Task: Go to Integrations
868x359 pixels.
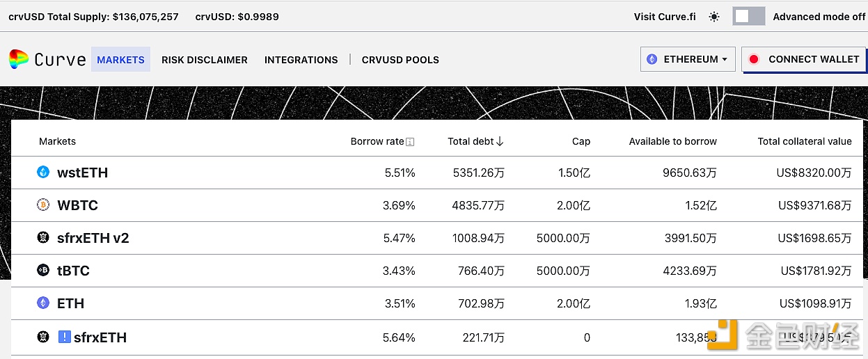Action: tap(301, 60)
